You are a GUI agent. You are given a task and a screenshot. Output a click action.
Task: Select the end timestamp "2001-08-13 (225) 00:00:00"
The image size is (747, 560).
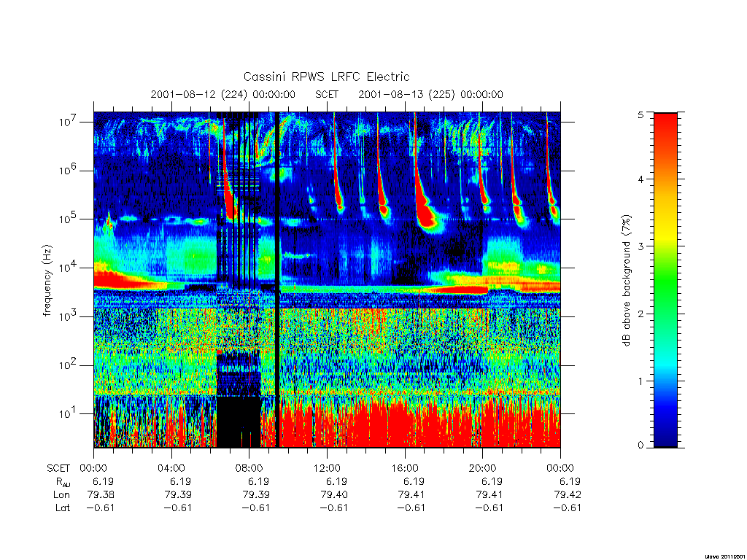tap(430, 94)
